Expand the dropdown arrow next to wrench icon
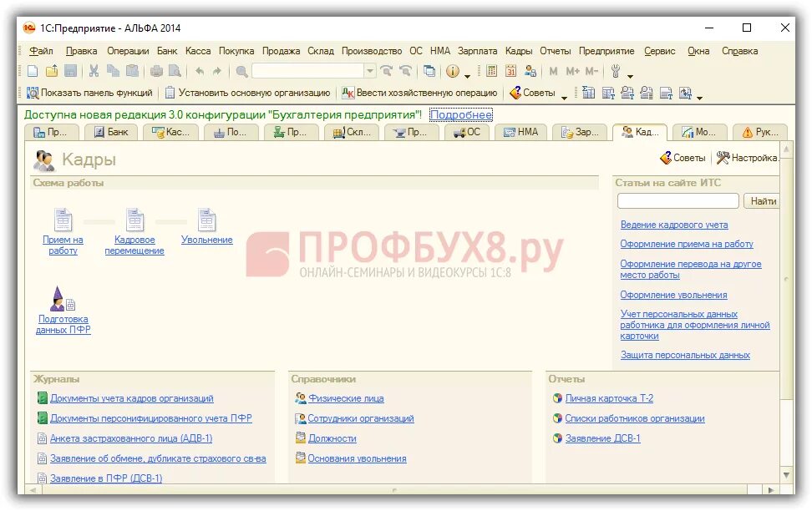Screen dimensions: 812x511 (x=630, y=76)
